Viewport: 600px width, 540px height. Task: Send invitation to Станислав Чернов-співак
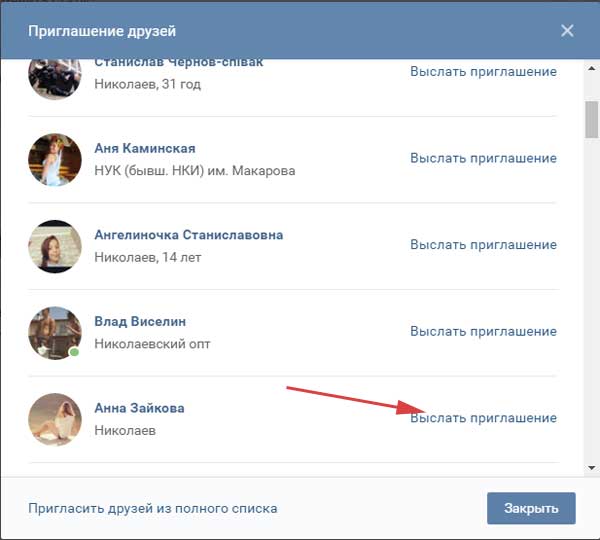tap(483, 72)
